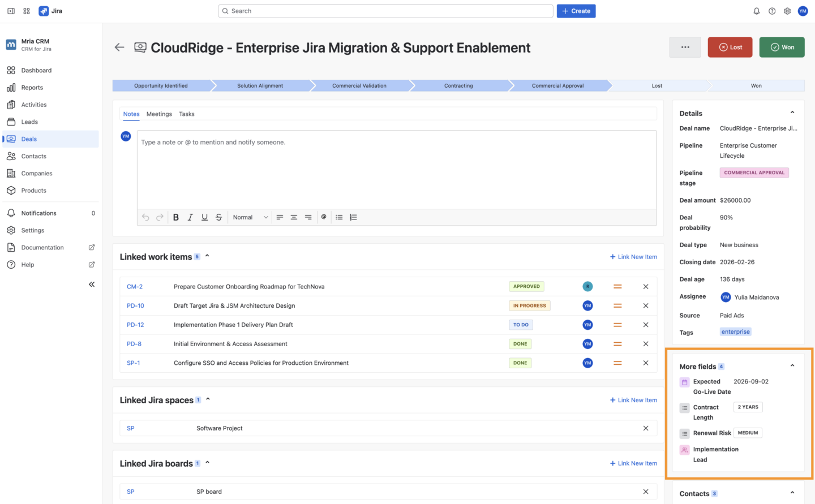This screenshot has height=504, width=815.
Task: Apply underline formatting in the note editor
Action: (x=204, y=217)
